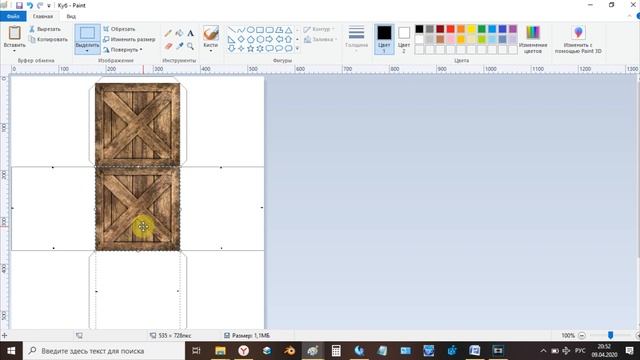Click the Кисти brushes icon
The height and width of the screenshot is (360, 640).
[211, 33]
